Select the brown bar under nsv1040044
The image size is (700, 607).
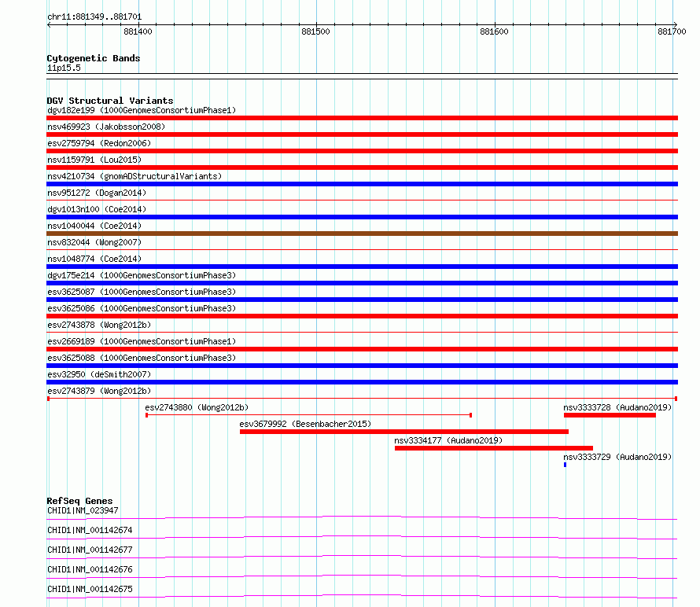[362, 234]
